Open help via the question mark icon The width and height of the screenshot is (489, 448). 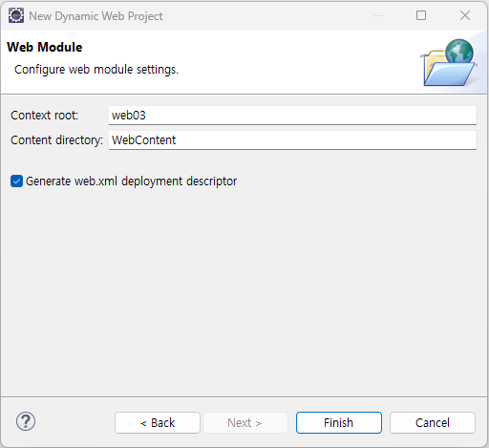(x=26, y=421)
